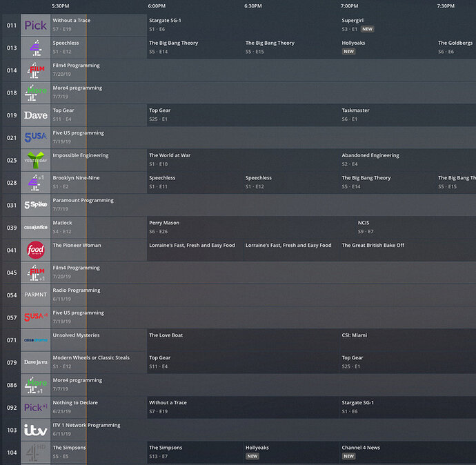
Task: Open the CBS Justice logo on 039
Action: tap(35, 228)
